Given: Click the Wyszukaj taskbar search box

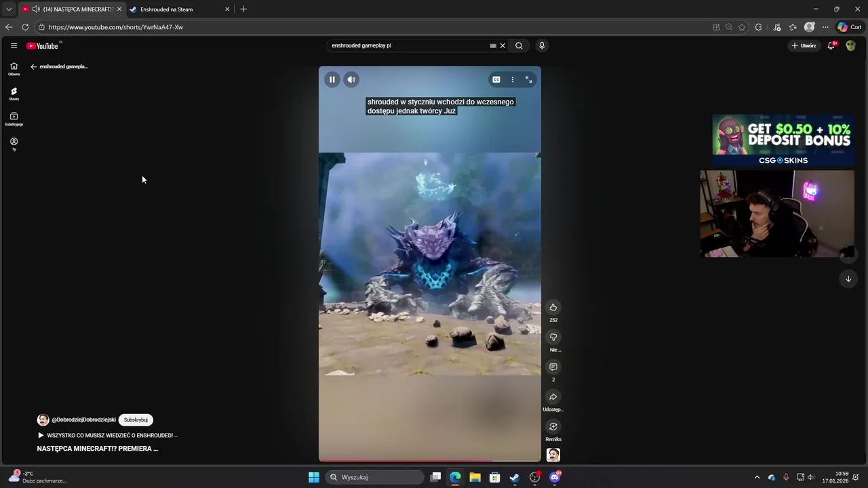Looking at the screenshot, I should [375, 477].
